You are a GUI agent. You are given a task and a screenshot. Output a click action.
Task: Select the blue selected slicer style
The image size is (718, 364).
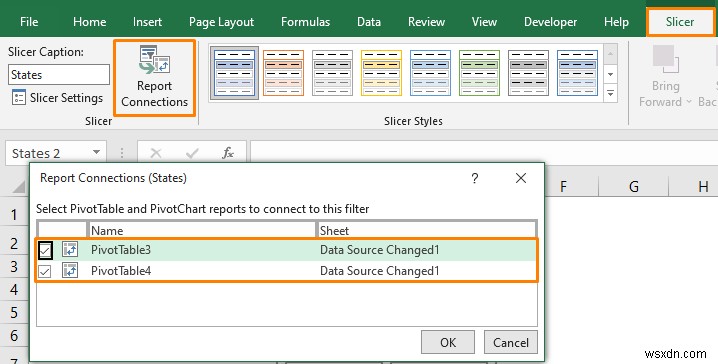pos(234,73)
